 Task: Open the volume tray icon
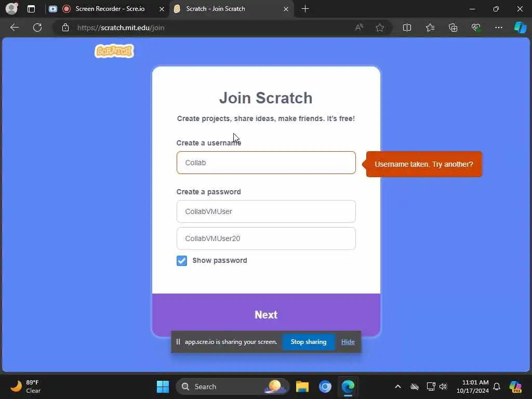(443, 387)
